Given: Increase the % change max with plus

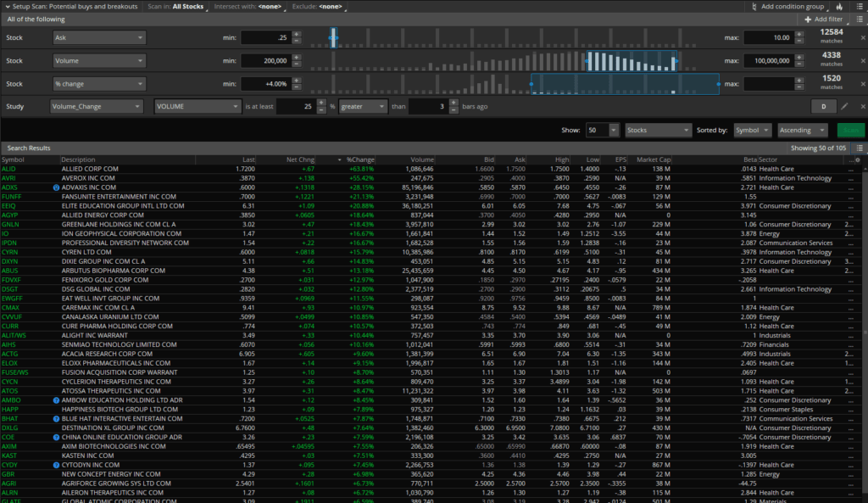Looking at the screenshot, I should [799, 81].
